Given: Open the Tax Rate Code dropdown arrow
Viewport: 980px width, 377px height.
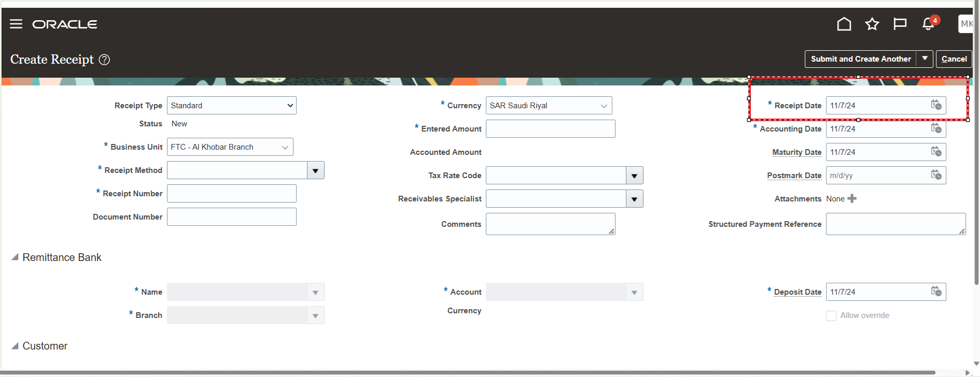Looking at the screenshot, I should pos(635,176).
